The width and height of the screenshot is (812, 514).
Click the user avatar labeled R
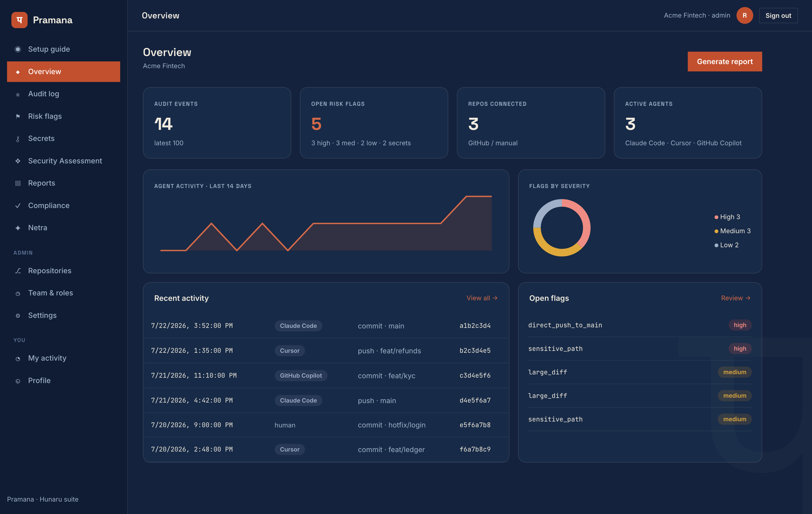click(x=745, y=15)
